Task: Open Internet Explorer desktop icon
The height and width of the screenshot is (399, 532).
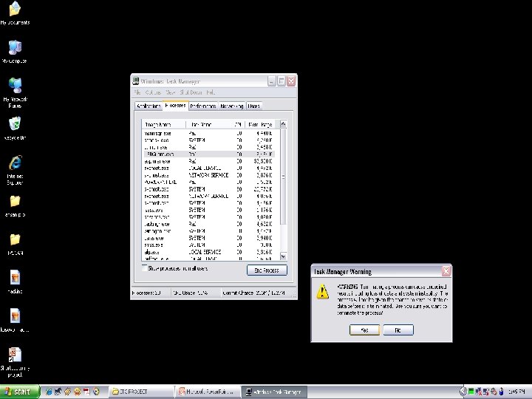Action: click(15, 170)
